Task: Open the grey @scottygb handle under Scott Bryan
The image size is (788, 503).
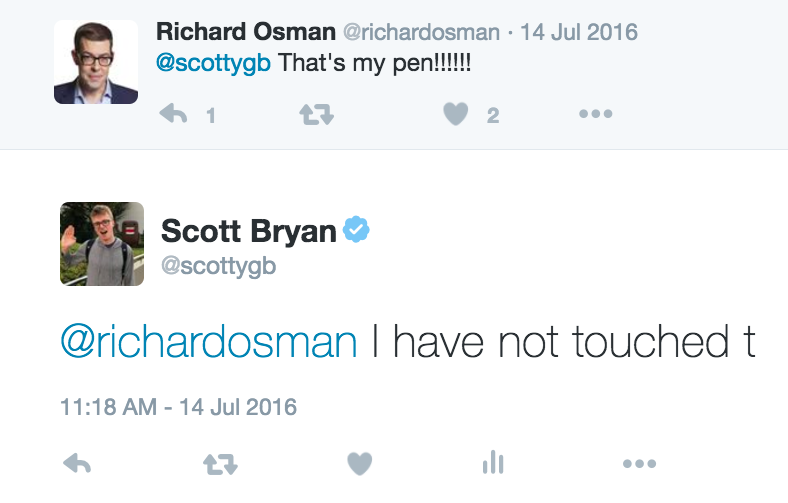Action: point(219,266)
